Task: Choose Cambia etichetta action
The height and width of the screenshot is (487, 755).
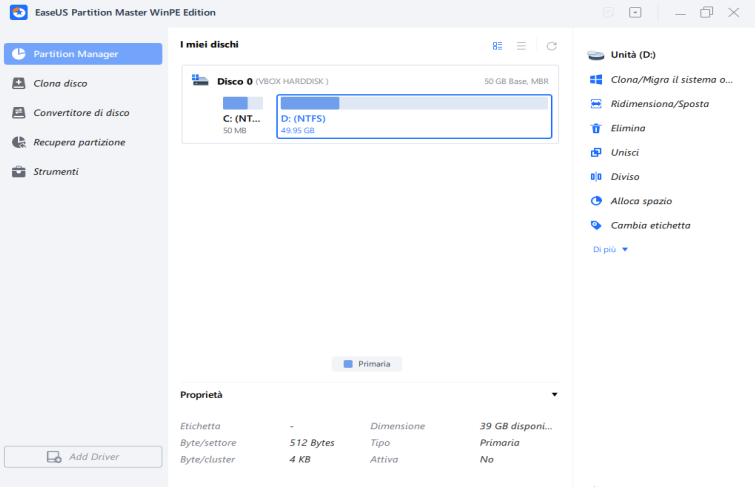Action: coord(651,225)
